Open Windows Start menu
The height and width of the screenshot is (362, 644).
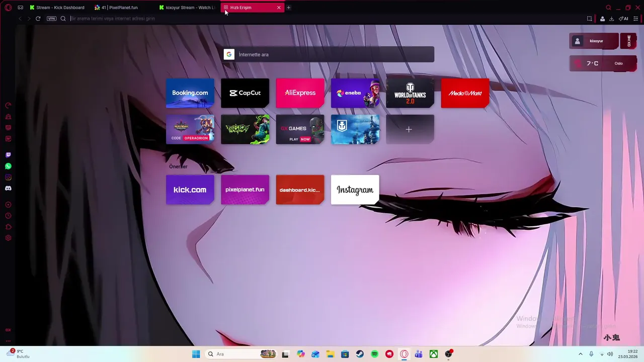point(196,354)
